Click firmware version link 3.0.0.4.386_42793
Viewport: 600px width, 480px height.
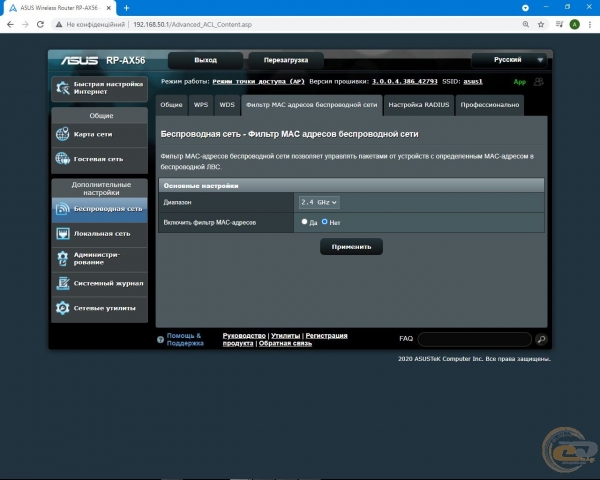[x=404, y=82]
